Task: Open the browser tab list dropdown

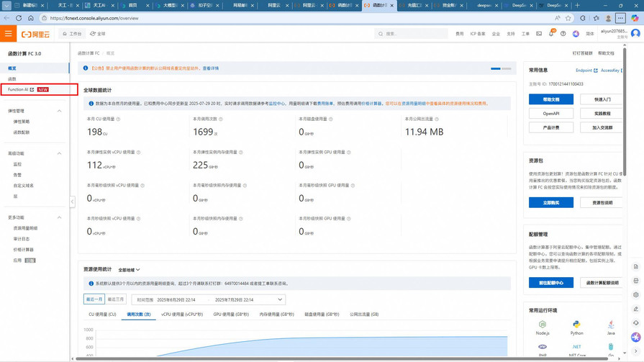Action: (6, 5)
